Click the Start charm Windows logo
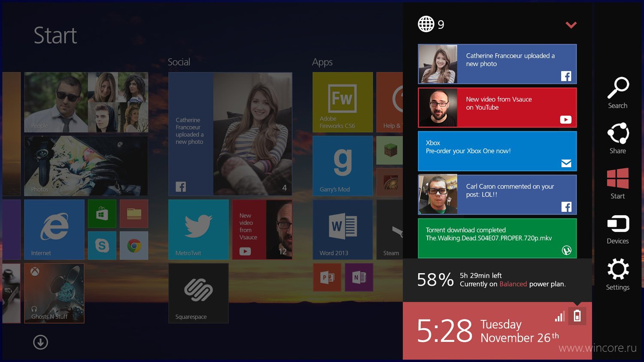Viewport: 644px width, 362px height. coord(618,178)
